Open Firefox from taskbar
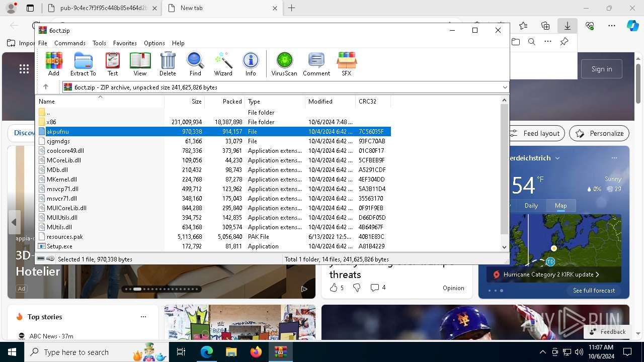The height and width of the screenshot is (362, 644). [x=256, y=352]
